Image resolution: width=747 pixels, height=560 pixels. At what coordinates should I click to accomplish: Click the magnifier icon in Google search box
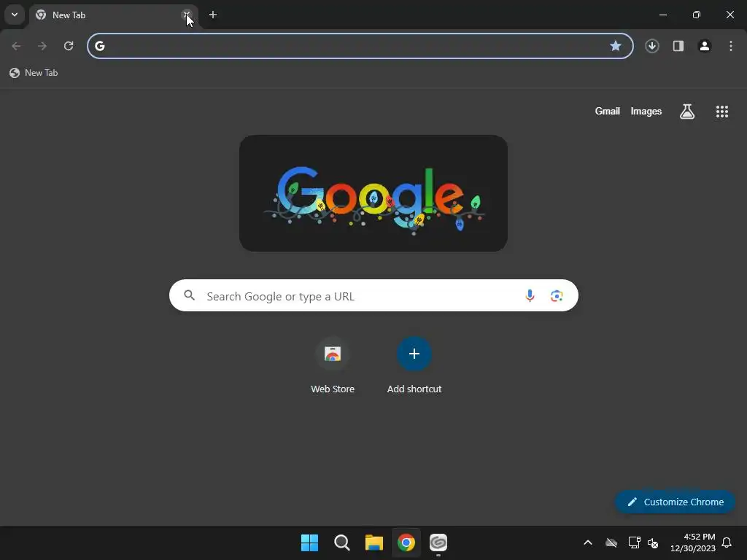190,296
